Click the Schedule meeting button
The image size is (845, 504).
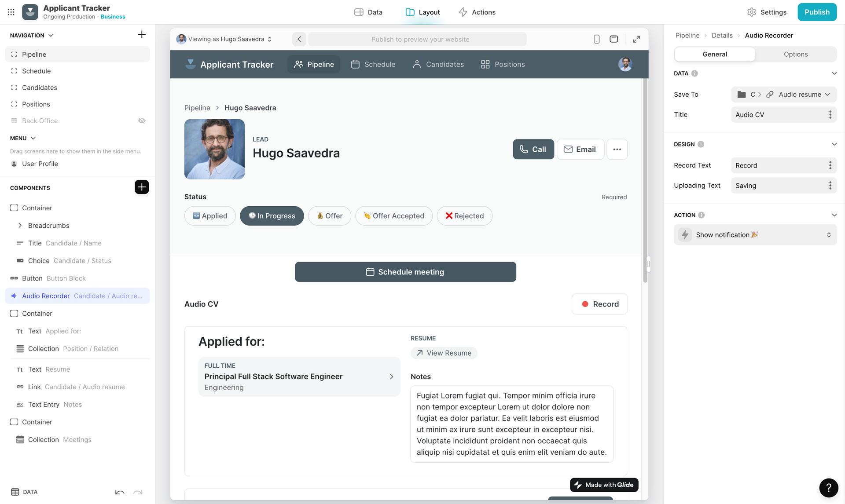[x=405, y=272]
